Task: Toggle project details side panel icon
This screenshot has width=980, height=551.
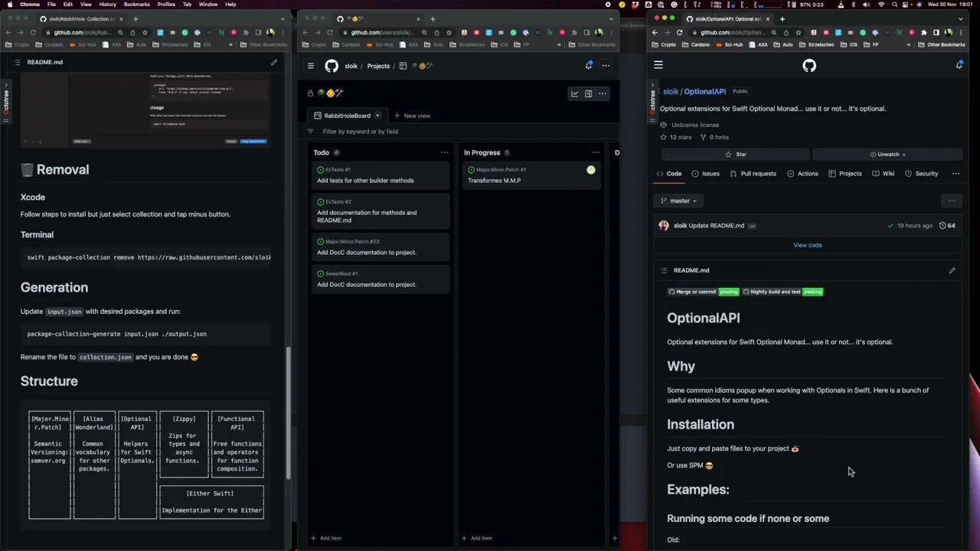Action: [588, 93]
